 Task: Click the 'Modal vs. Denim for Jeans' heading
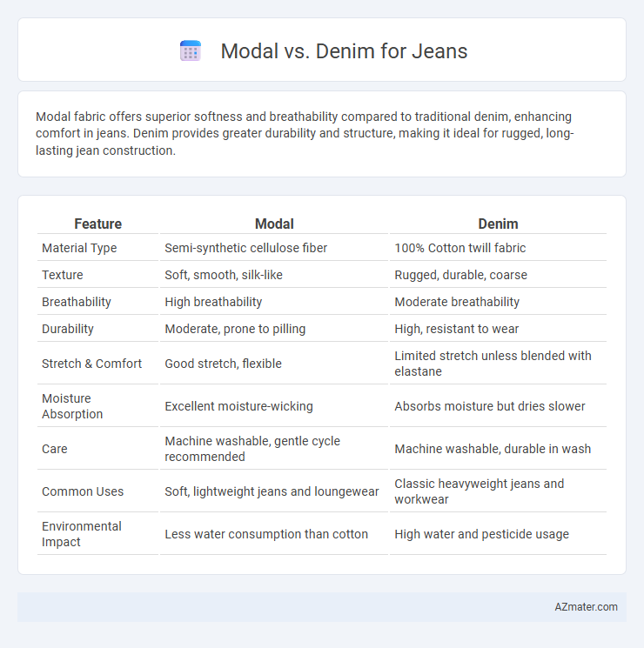[344, 51]
